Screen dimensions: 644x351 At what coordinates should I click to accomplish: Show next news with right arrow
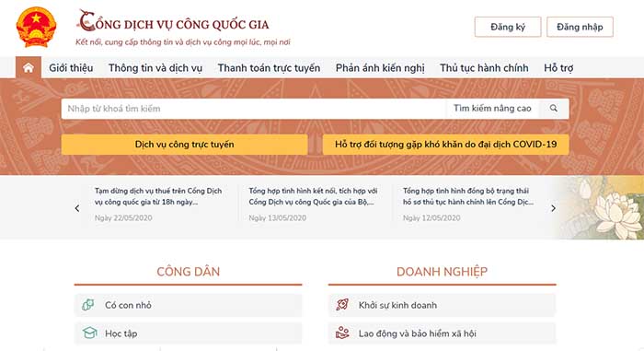[x=553, y=208]
